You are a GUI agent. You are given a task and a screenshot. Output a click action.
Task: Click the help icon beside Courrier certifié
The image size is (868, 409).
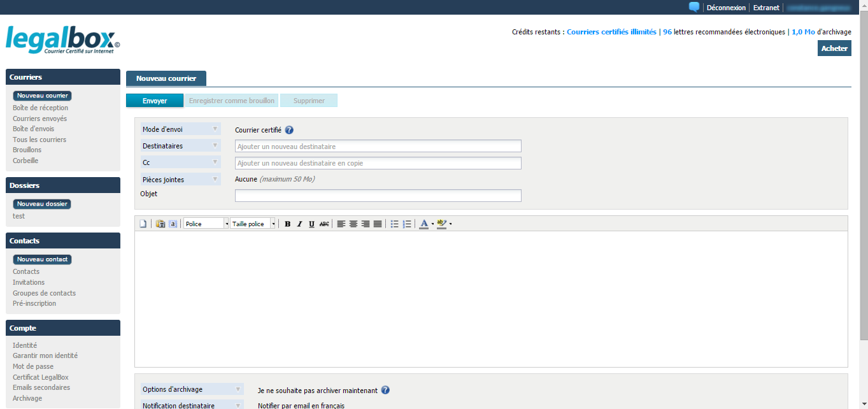point(289,130)
